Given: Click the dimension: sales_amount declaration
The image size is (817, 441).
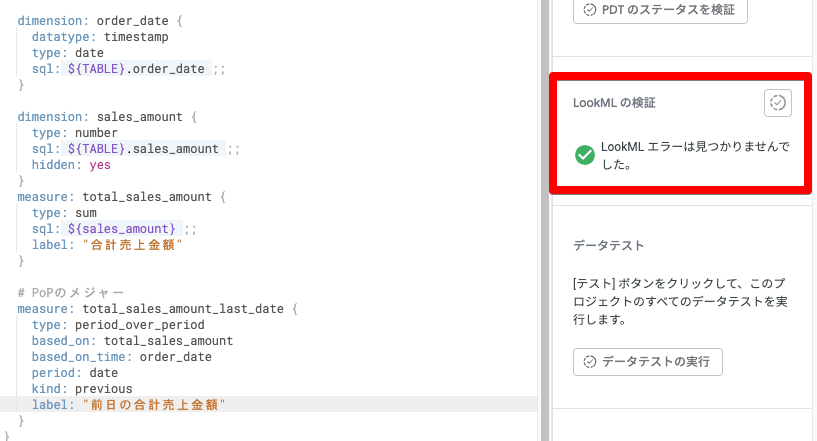Looking at the screenshot, I should [x=107, y=116].
